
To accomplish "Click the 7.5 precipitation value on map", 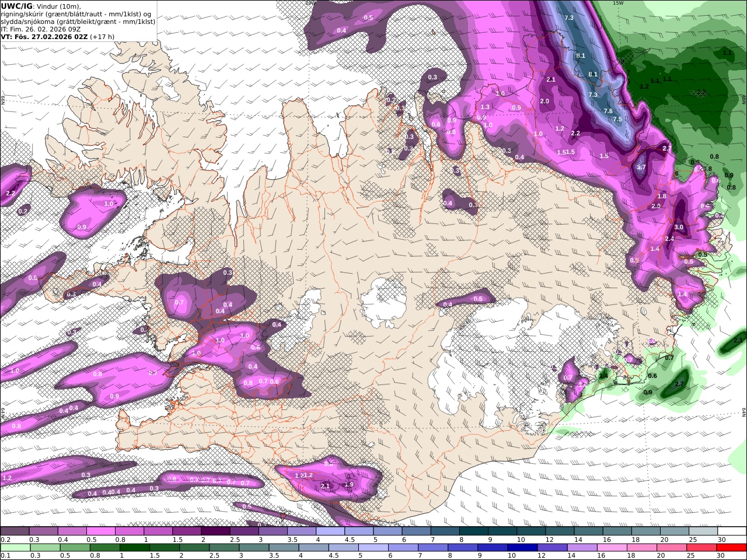I will (617, 119).
